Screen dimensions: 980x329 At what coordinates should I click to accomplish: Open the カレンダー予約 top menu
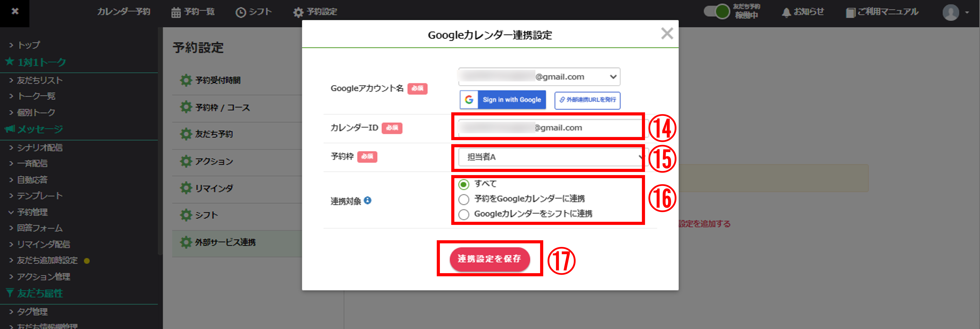tap(124, 12)
